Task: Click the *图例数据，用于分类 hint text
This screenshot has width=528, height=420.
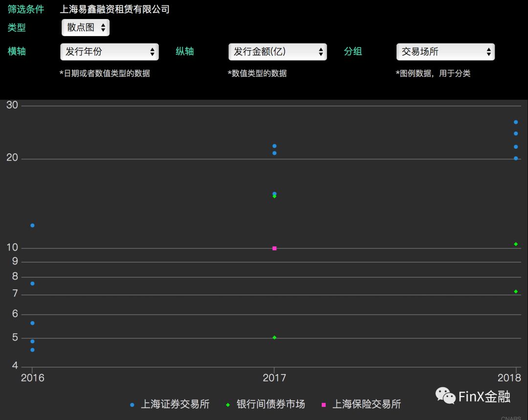Action: (433, 73)
